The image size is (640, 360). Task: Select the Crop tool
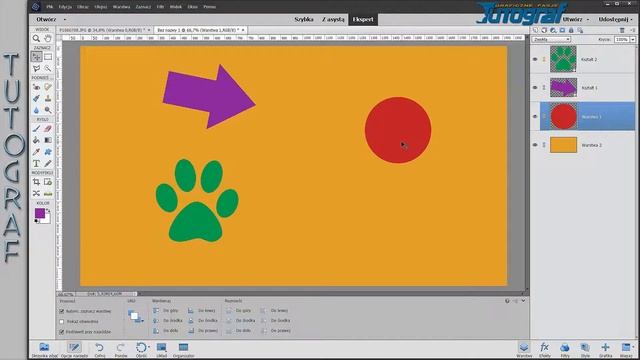36,182
